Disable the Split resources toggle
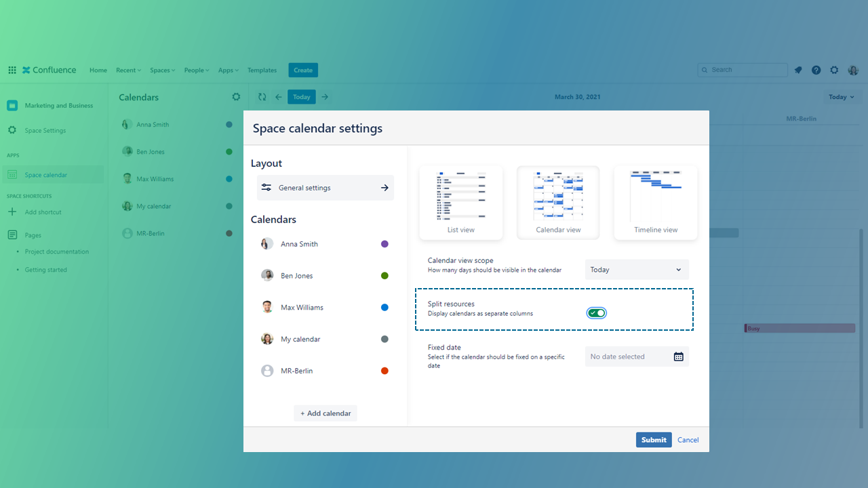This screenshot has height=488, width=868. (596, 312)
